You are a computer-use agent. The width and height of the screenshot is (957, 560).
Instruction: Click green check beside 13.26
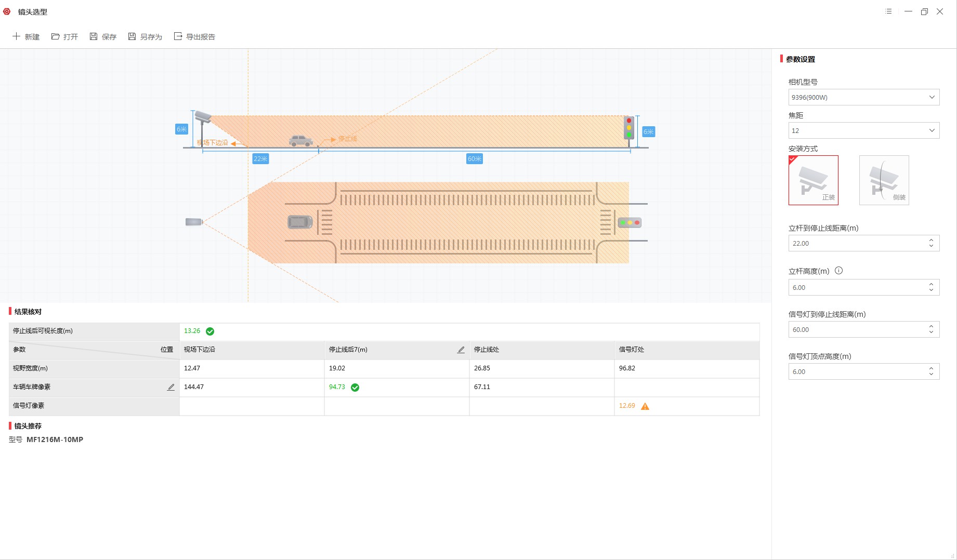point(210,331)
